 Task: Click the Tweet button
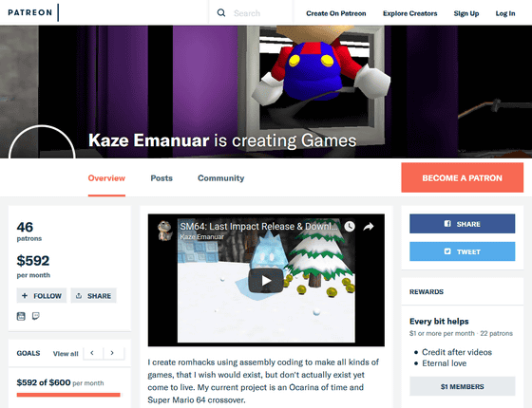pyautogui.click(x=462, y=251)
